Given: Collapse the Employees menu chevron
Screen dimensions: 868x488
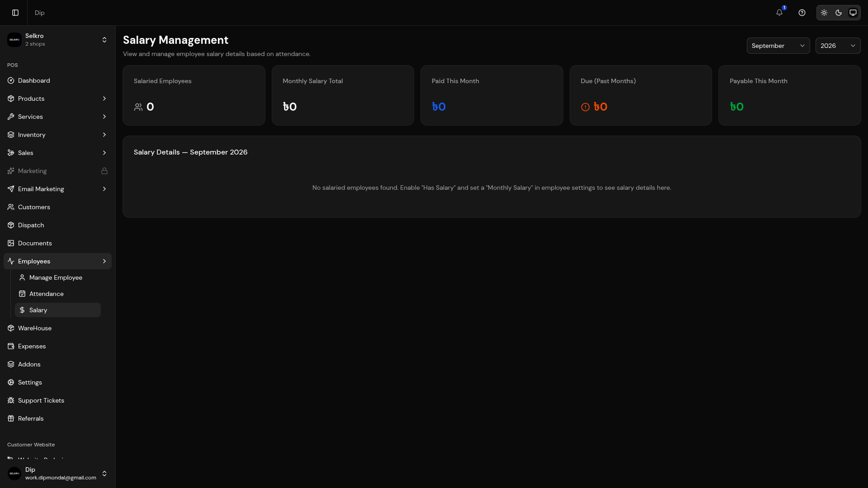Looking at the screenshot, I should click(104, 261).
